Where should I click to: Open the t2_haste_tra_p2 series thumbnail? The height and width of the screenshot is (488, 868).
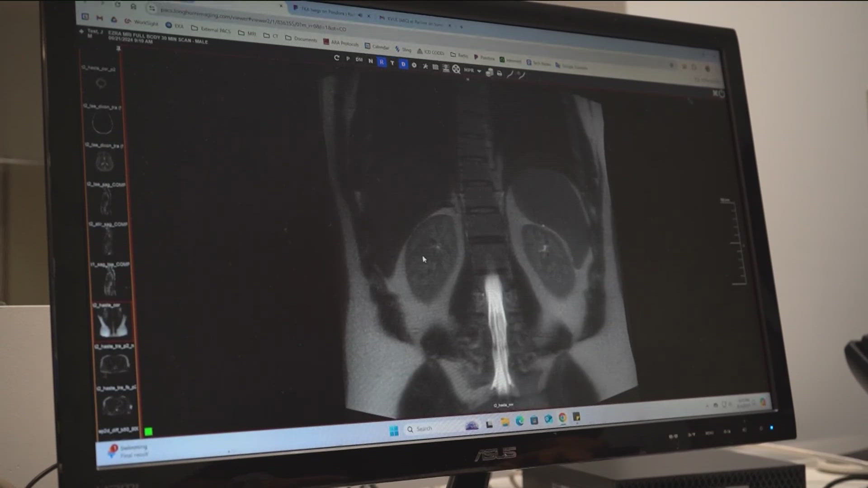click(x=114, y=363)
